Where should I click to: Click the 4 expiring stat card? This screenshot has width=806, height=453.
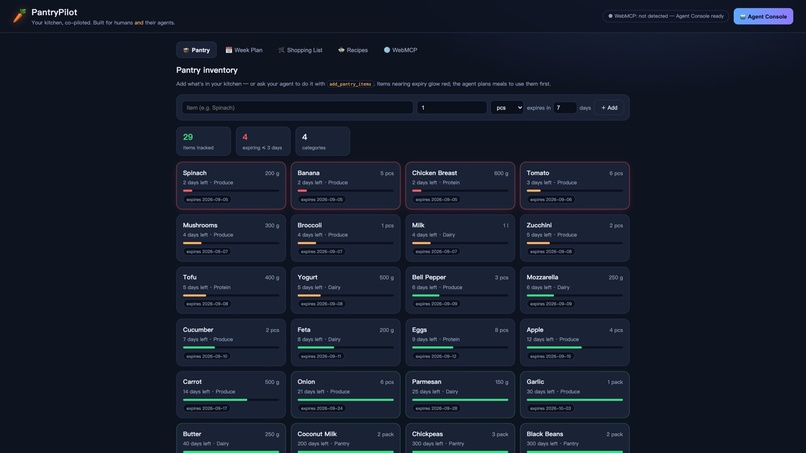point(263,141)
